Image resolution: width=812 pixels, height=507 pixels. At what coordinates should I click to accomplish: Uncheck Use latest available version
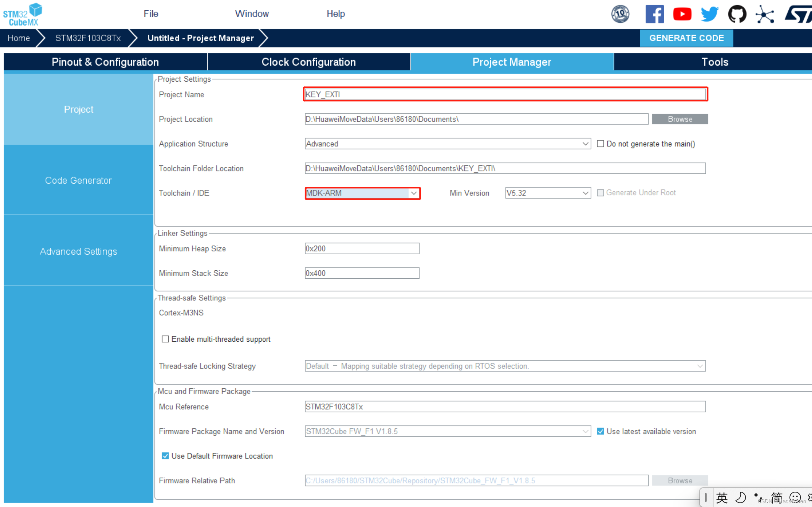click(601, 431)
